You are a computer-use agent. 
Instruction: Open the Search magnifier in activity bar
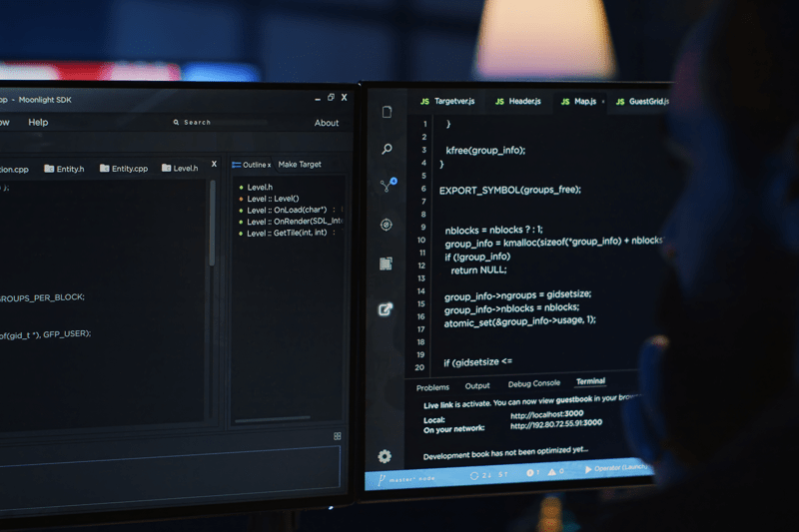coord(387,150)
